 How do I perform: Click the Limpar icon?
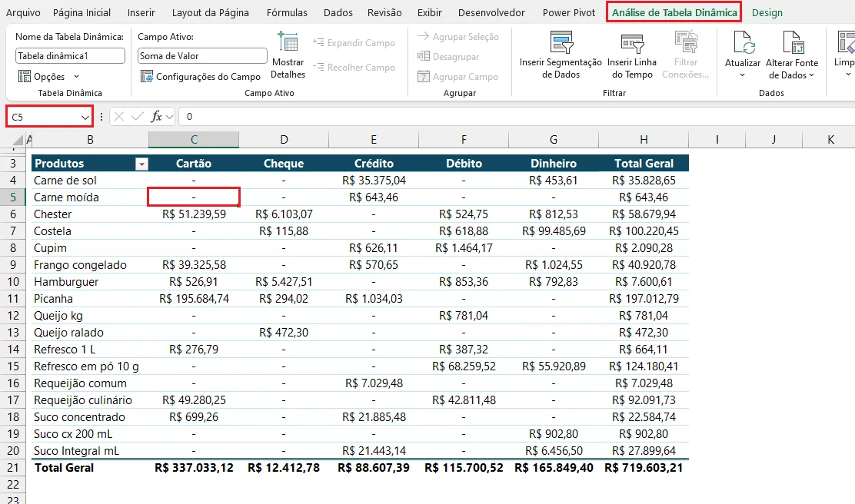[847, 42]
